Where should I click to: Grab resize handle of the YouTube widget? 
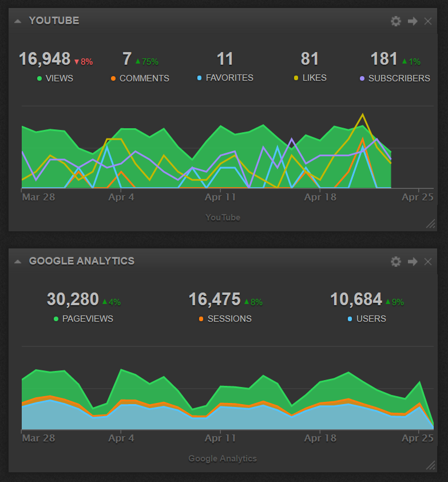coord(430,224)
